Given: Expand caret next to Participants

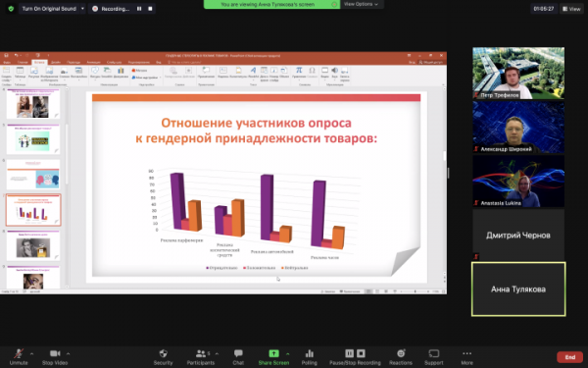Looking at the screenshot, I should [x=217, y=353].
